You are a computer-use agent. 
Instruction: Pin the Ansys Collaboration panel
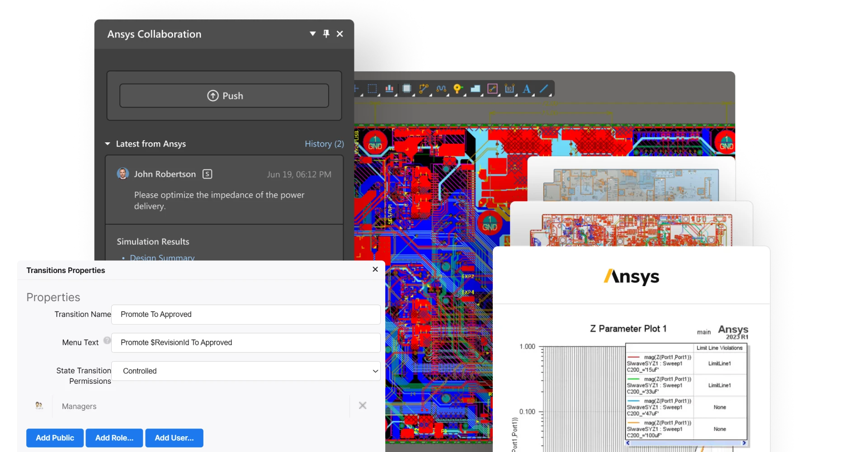[326, 34]
